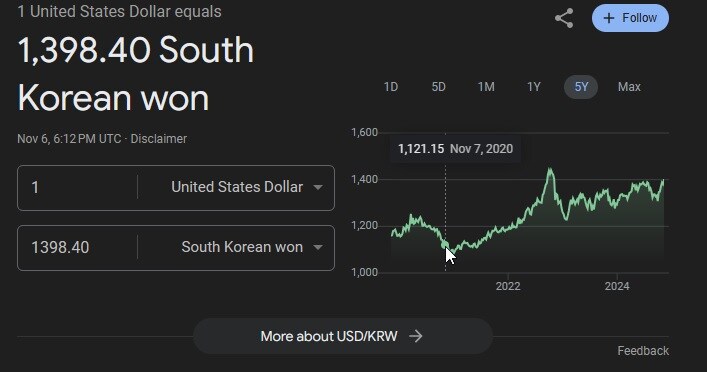Switch chart to 1D range
Image resolution: width=707 pixels, height=372 pixels.
tap(390, 87)
